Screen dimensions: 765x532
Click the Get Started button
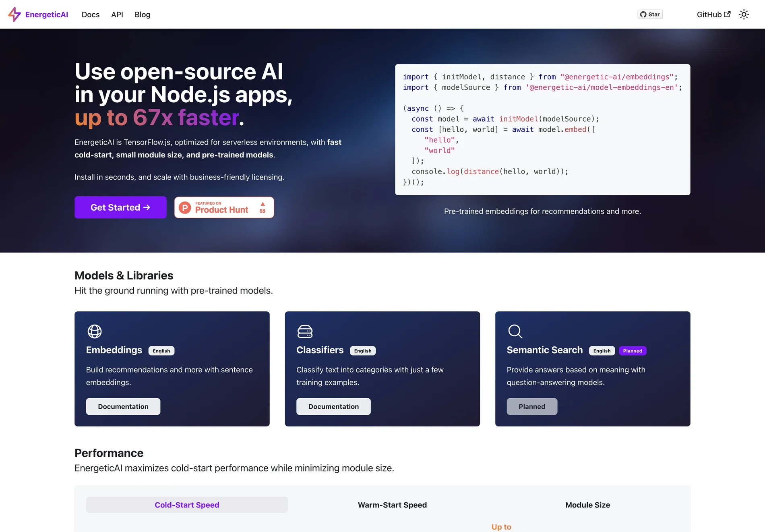[x=120, y=207]
